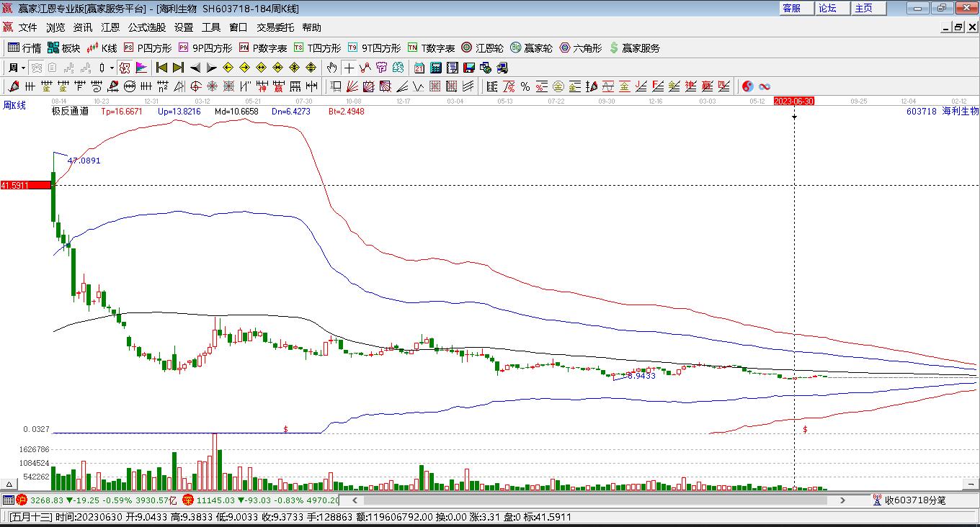Select the zigzag V-wave line tool
The height and width of the screenshot is (527, 980).
click(418, 86)
